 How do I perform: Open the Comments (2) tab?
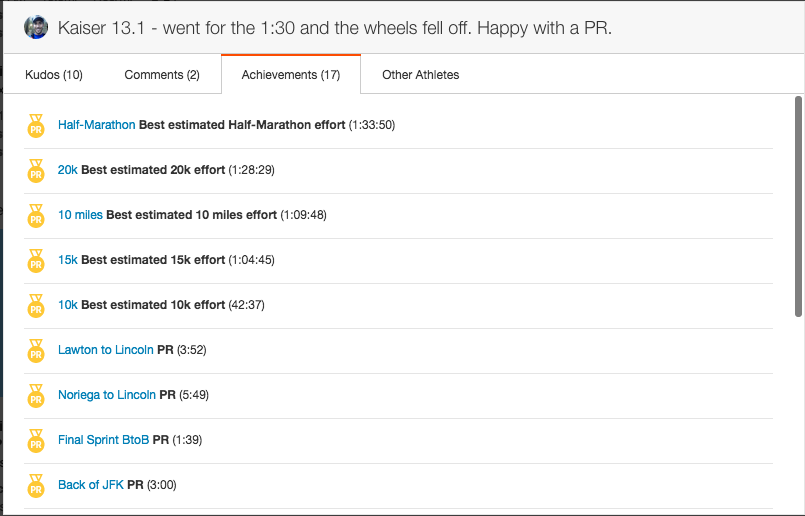click(162, 75)
